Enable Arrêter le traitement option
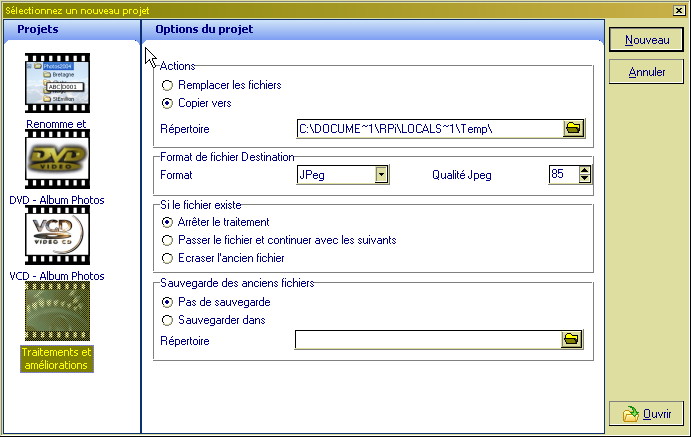This screenshot has height=437, width=691. (167, 222)
